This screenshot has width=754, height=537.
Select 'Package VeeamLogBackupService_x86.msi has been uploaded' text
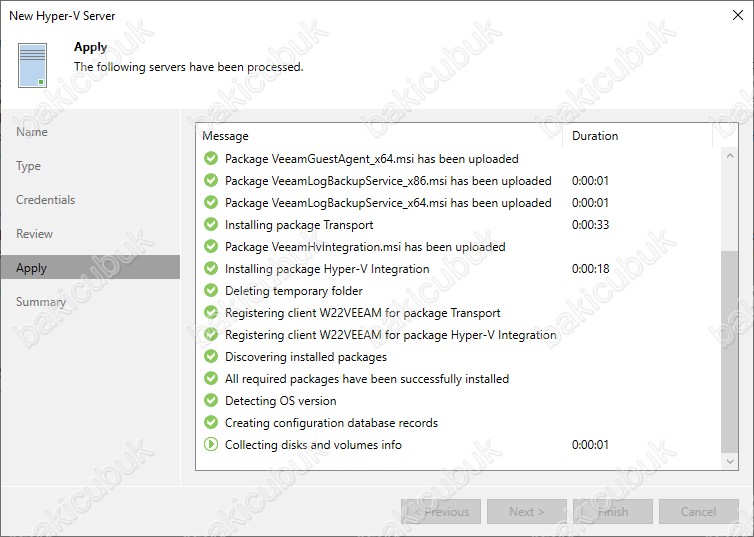(388, 181)
